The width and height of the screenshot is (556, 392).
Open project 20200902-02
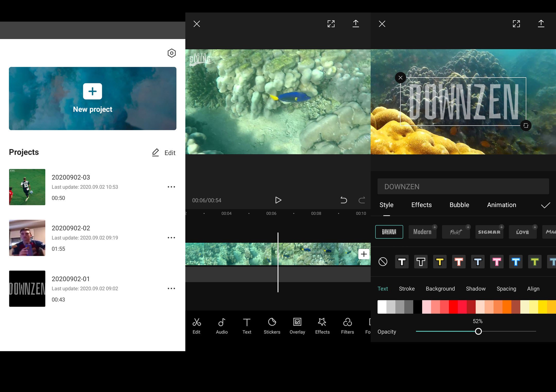click(71, 237)
